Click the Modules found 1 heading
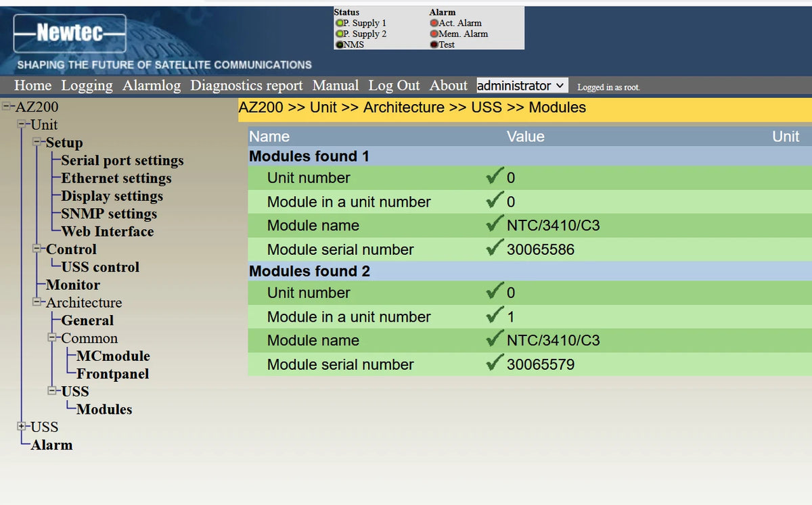Viewport: 812px width, 505px height. pyautogui.click(x=309, y=156)
